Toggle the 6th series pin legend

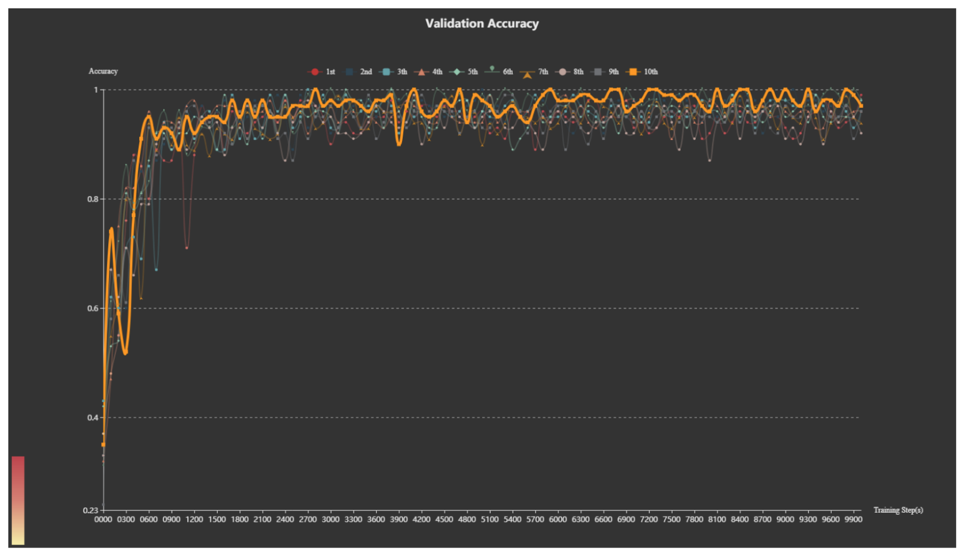(499, 71)
